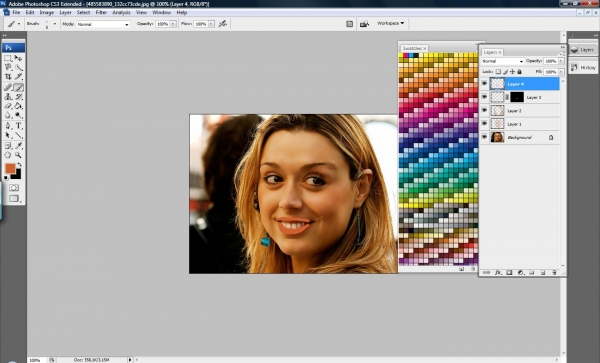Open the brush Mode dropdown

103,24
